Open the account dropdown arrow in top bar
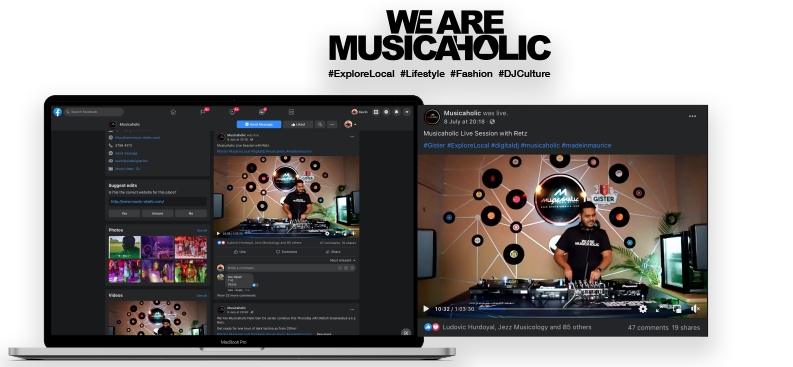The width and height of the screenshot is (793, 367). 407,112
